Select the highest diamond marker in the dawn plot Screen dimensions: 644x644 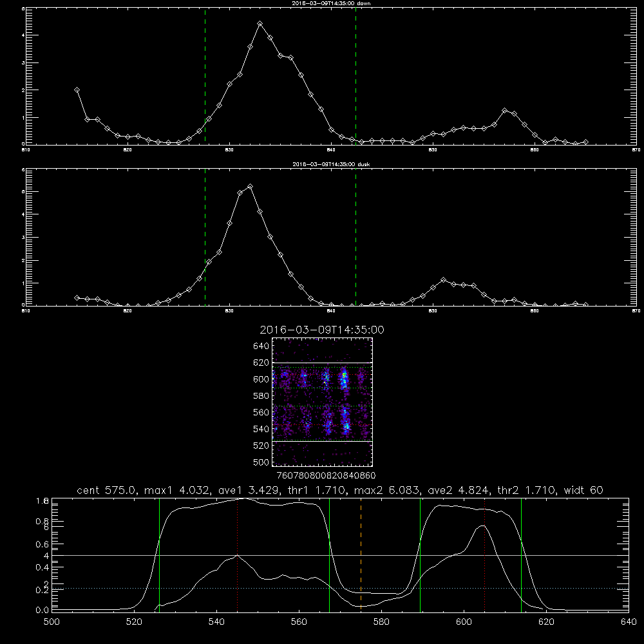[260, 24]
